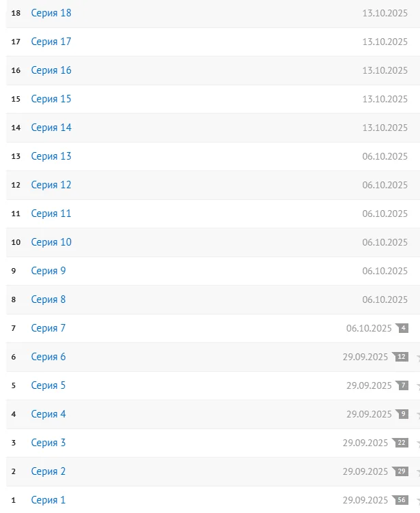Click the 29 comments badge on Серия 2
Image resolution: width=420 pixels, height=513 pixels.
pos(401,471)
